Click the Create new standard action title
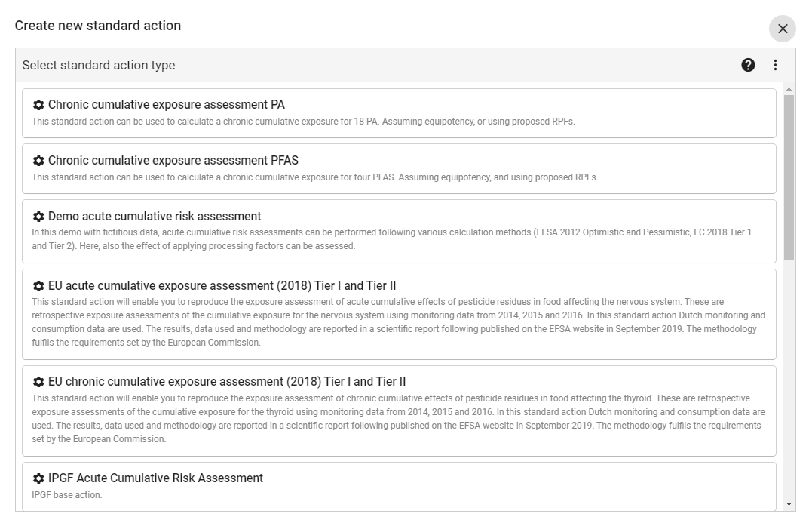Screen dimensions: 812x526 pyautogui.click(x=98, y=25)
